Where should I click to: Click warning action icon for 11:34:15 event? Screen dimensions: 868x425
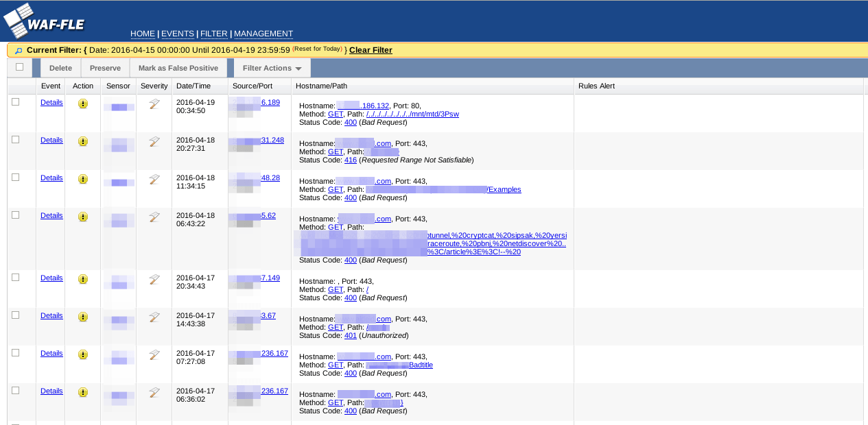pos(83,179)
